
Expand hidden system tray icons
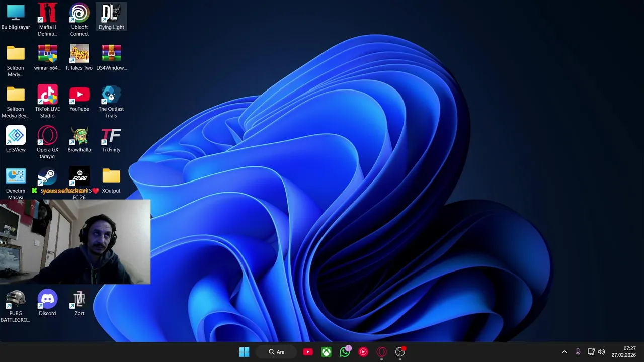point(564,352)
